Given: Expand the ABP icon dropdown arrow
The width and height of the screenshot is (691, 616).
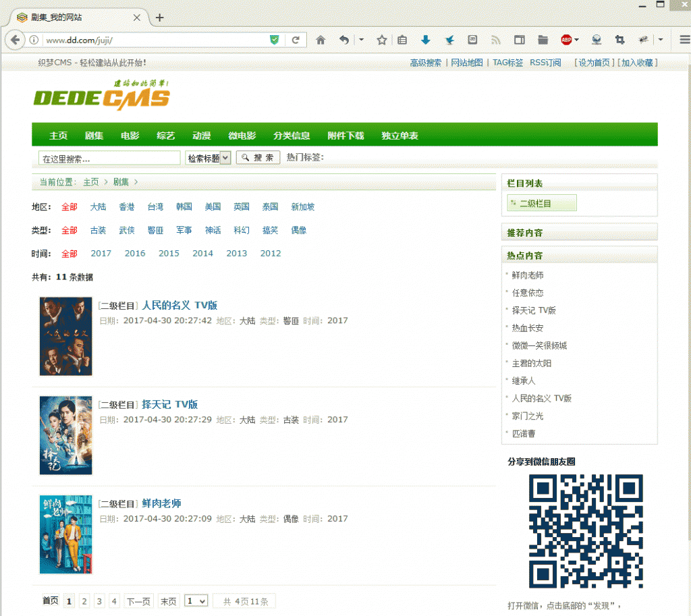Looking at the screenshot, I should [577, 40].
